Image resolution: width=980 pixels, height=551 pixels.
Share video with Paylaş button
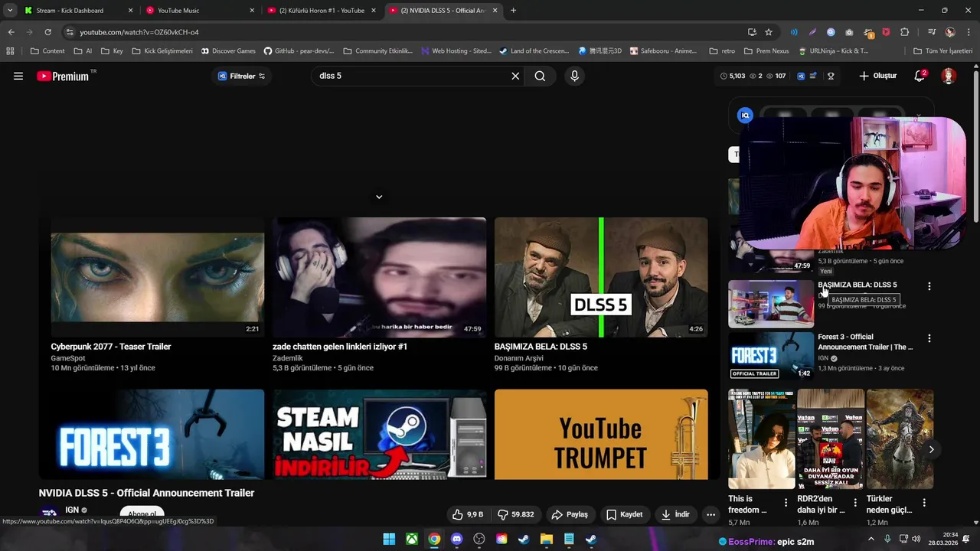570,514
